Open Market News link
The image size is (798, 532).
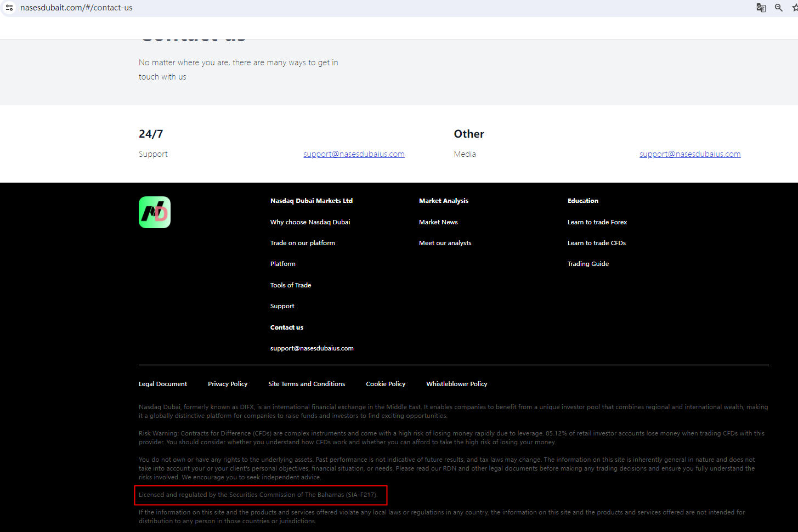point(438,222)
